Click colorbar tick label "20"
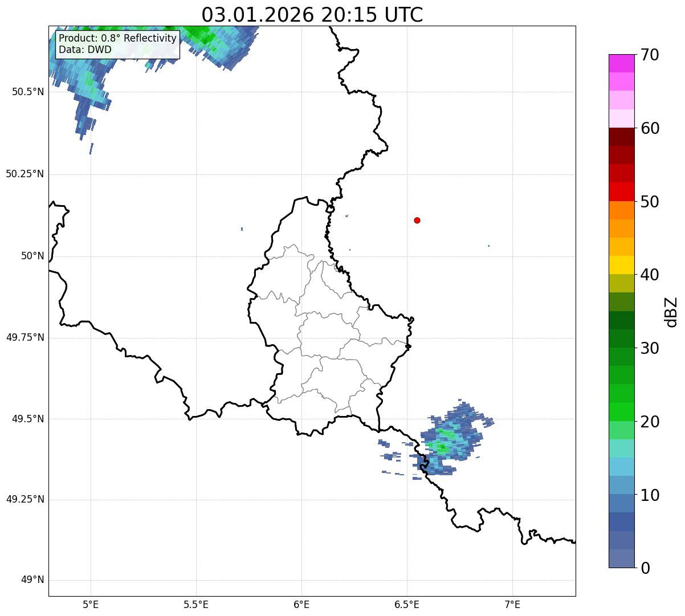 point(650,422)
